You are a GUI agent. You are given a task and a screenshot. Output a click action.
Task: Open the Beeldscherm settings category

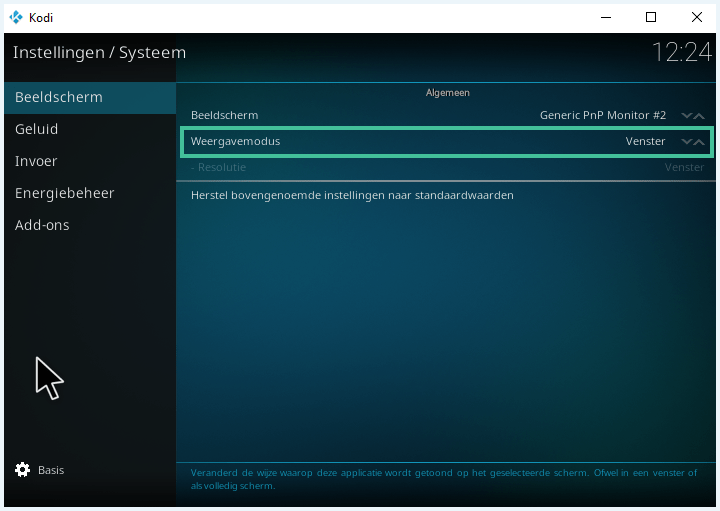(x=90, y=98)
